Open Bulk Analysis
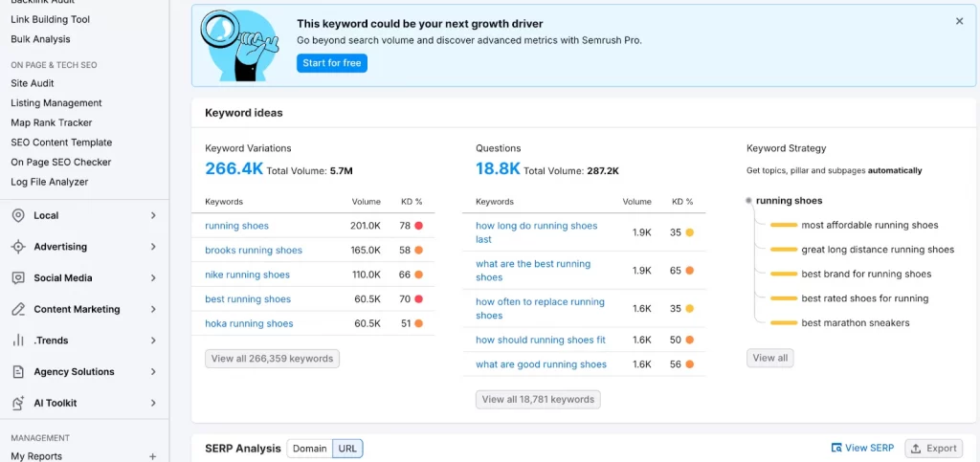 [40, 38]
